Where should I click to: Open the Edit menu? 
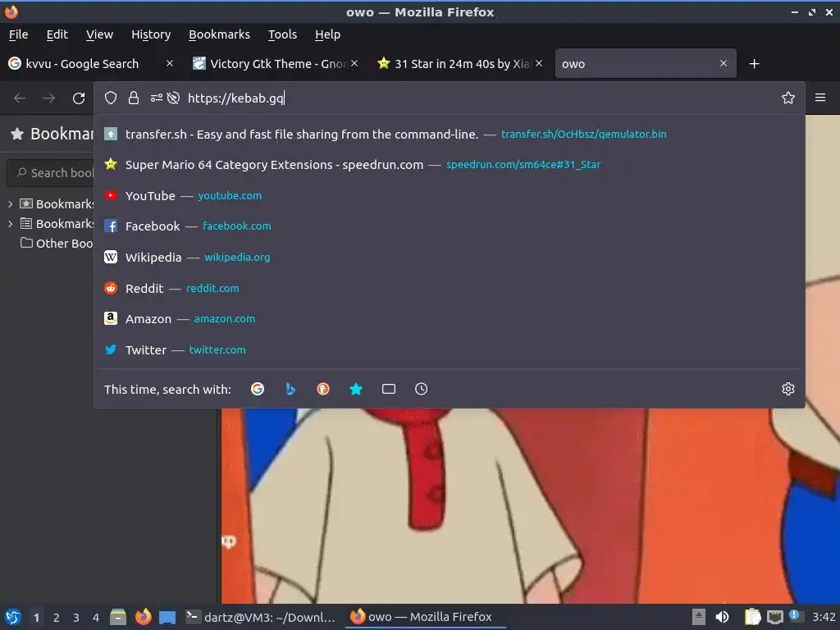click(x=57, y=34)
